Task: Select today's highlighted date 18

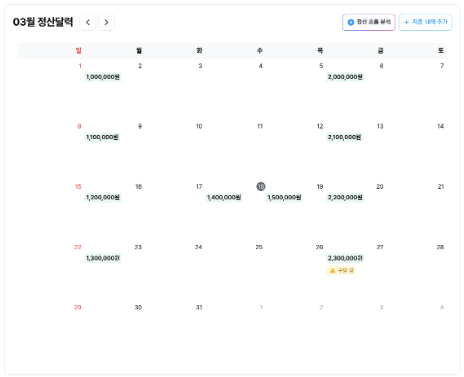Action: (x=261, y=186)
